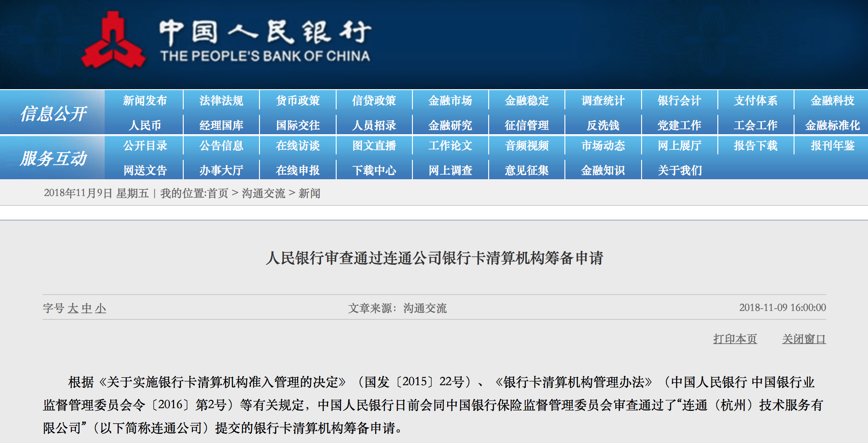Open 金融科技 section
This screenshot has width=868, height=443.
coord(832,101)
